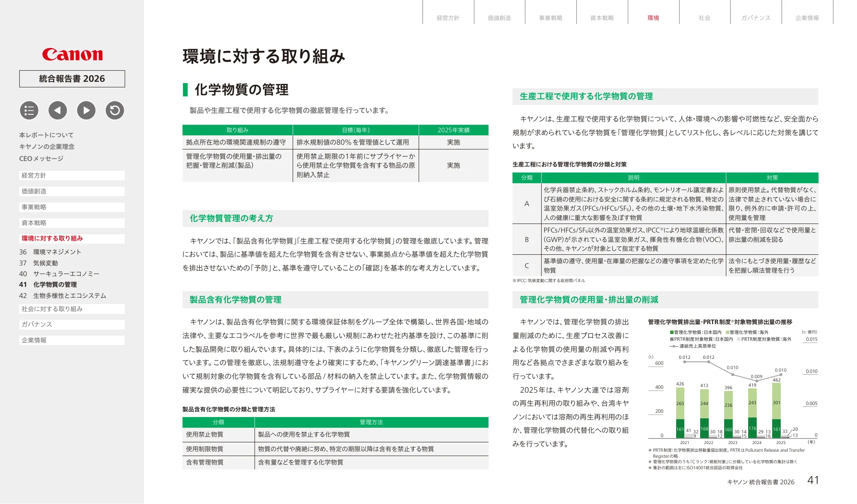The width and height of the screenshot is (857, 504).
Task: Click classification A cell in production table
Action: click(527, 204)
